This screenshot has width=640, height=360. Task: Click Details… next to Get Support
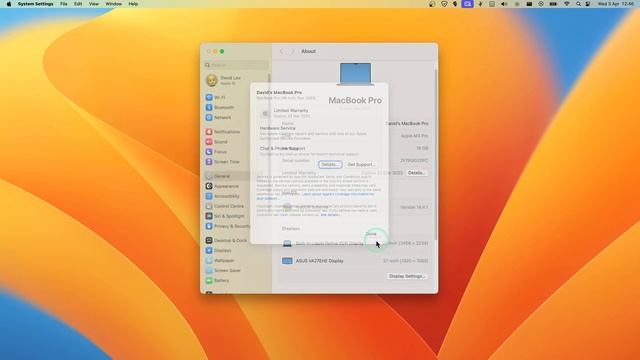330,164
